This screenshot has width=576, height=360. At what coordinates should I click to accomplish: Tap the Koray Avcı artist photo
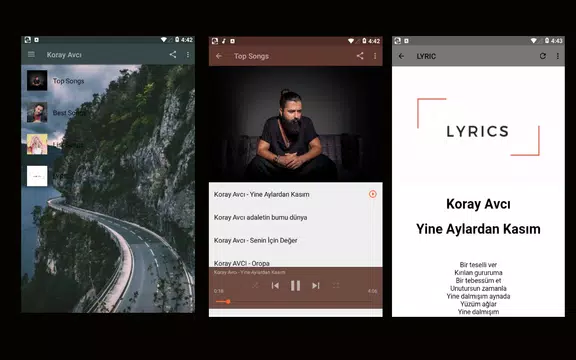pyautogui.click(x=296, y=124)
